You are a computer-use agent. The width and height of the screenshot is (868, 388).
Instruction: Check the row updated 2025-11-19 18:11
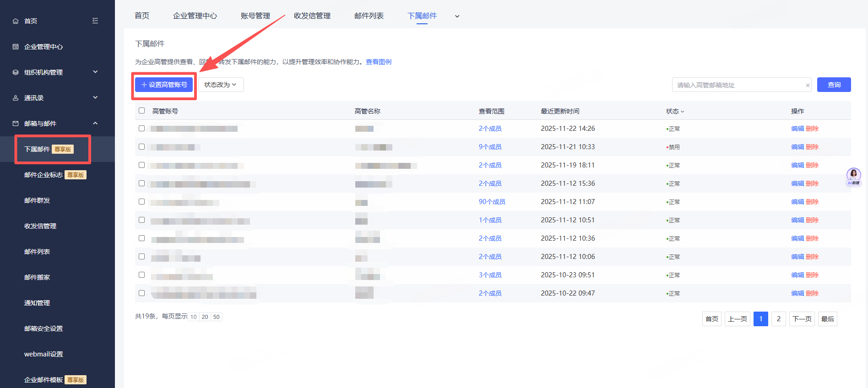pos(141,165)
